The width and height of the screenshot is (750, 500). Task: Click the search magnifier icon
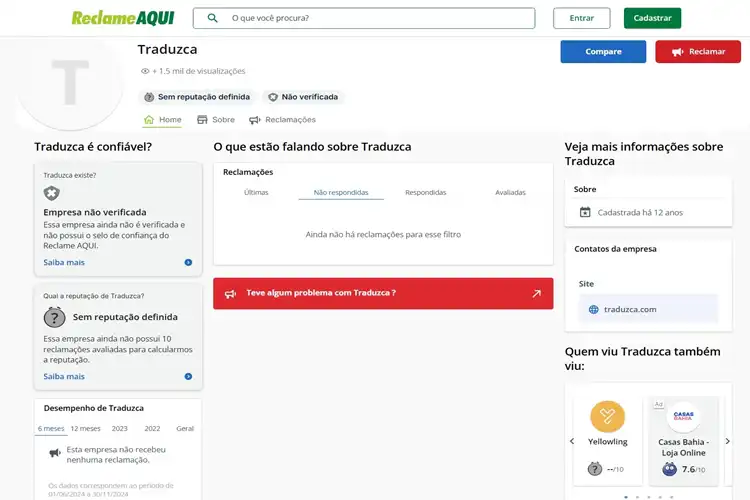point(212,18)
